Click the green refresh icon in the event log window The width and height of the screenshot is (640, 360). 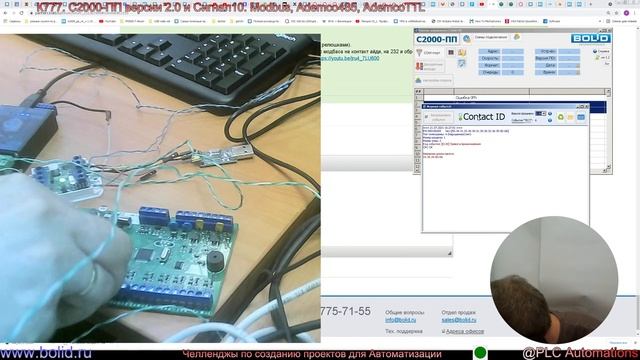coord(561,117)
